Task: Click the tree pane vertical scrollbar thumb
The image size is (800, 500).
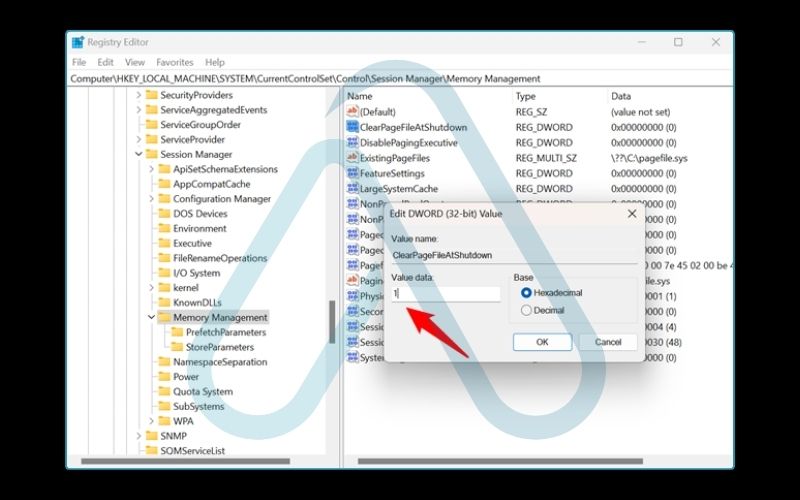Action: (x=332, y=320)
